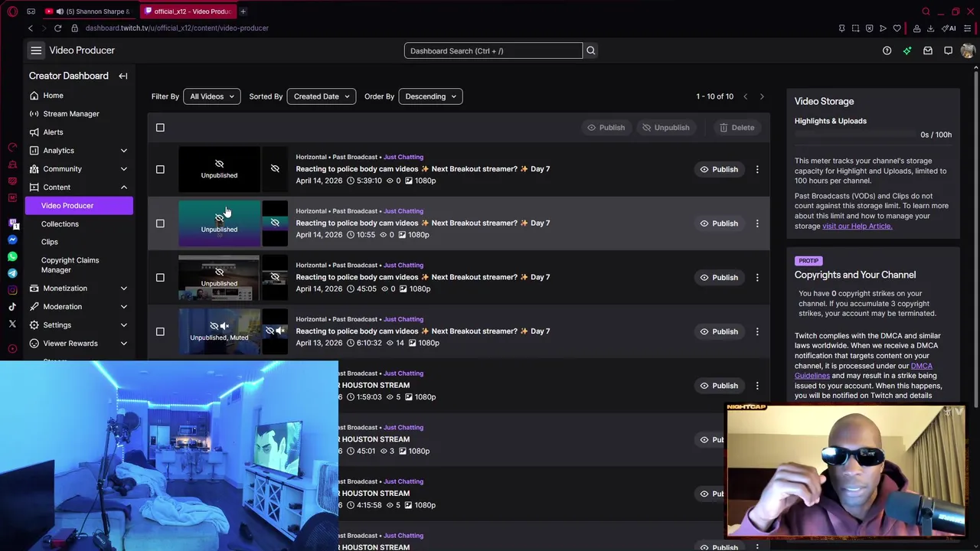Publish the 6:10:32 April 13 broadcast
The width and height of the screenshot is (980, 551).
[x=718, y=331]
